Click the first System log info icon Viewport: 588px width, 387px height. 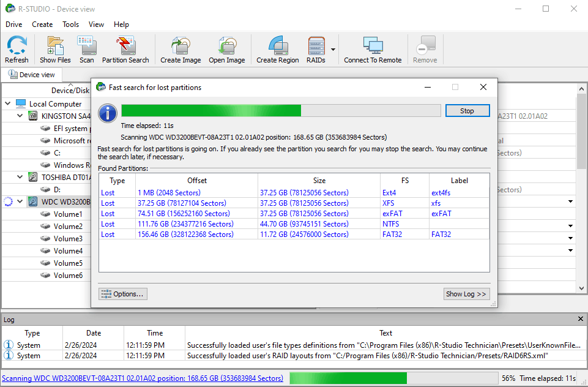click(8, 345)
